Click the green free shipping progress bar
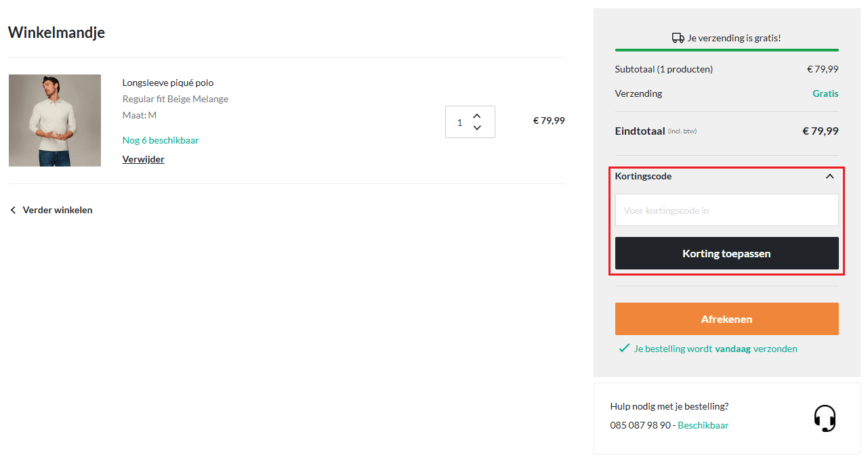 point(726,50)
